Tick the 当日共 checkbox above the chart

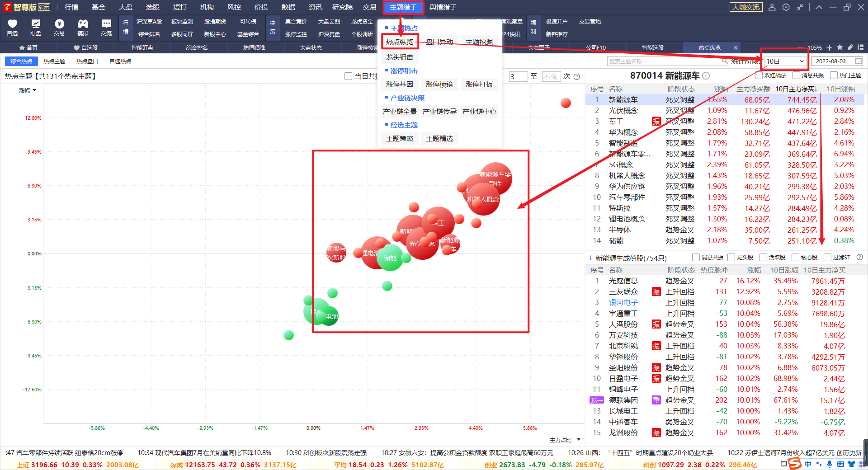pyautogui.click(x=348, y=76)
